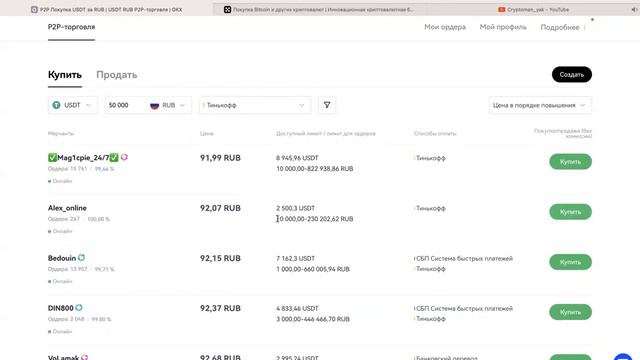The image size is (640, 360).
Task: Click the Russian flag RUB icon
Action: pyautogui.click(x=154, y=105)
